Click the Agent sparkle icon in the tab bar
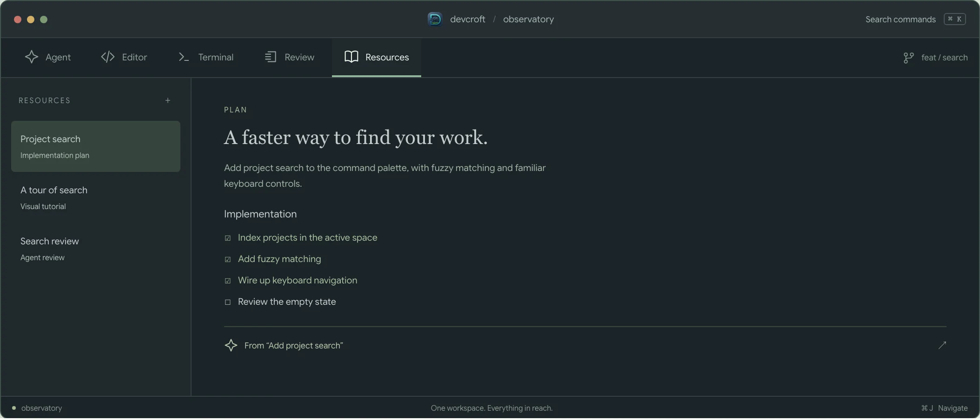 click(x=32, y=57)
